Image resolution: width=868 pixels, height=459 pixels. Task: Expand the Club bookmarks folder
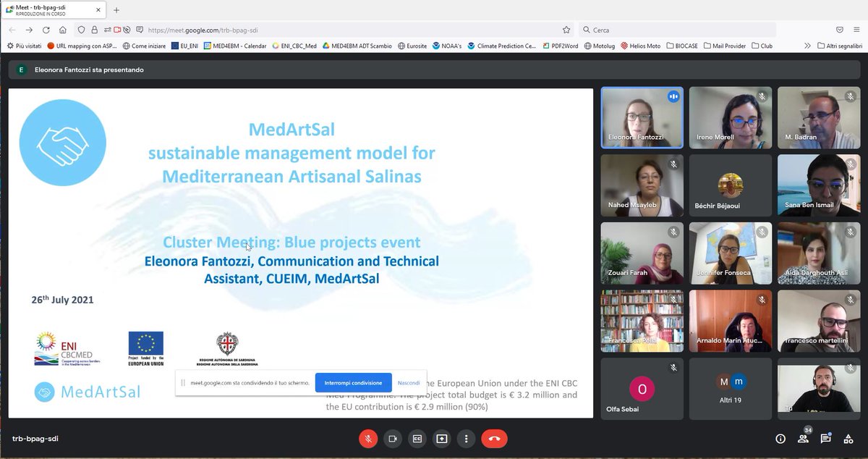click(762, 46)
